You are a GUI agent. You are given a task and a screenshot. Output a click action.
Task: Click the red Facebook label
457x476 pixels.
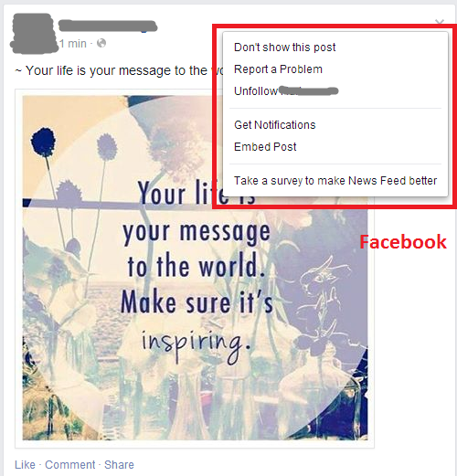point(403,242)
